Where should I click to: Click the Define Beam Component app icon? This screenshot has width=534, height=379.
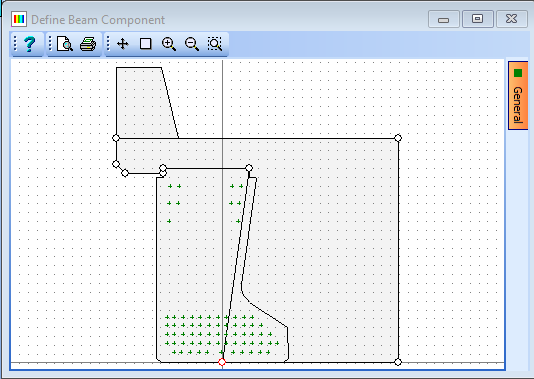pos(19,19)
